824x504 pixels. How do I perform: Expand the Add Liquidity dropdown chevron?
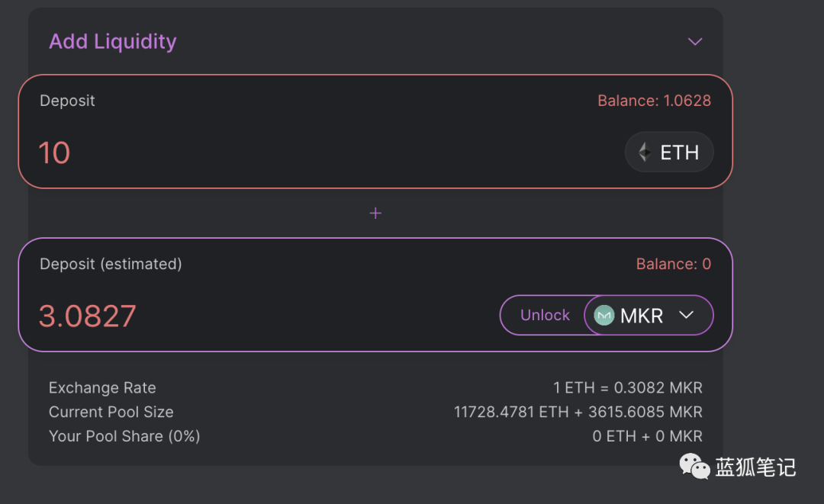(695, 41)
